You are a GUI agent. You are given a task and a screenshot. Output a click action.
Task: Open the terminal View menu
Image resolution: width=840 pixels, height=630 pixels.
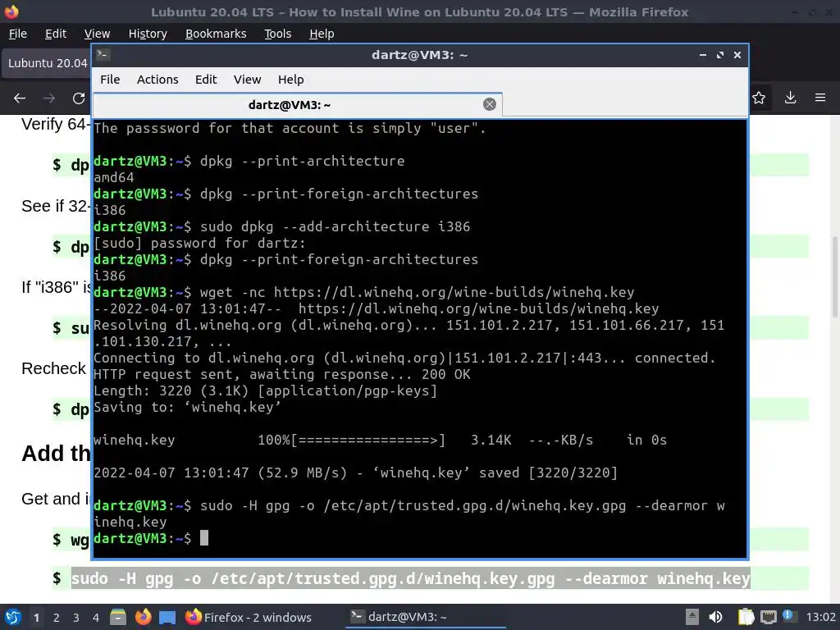point(247,80)
